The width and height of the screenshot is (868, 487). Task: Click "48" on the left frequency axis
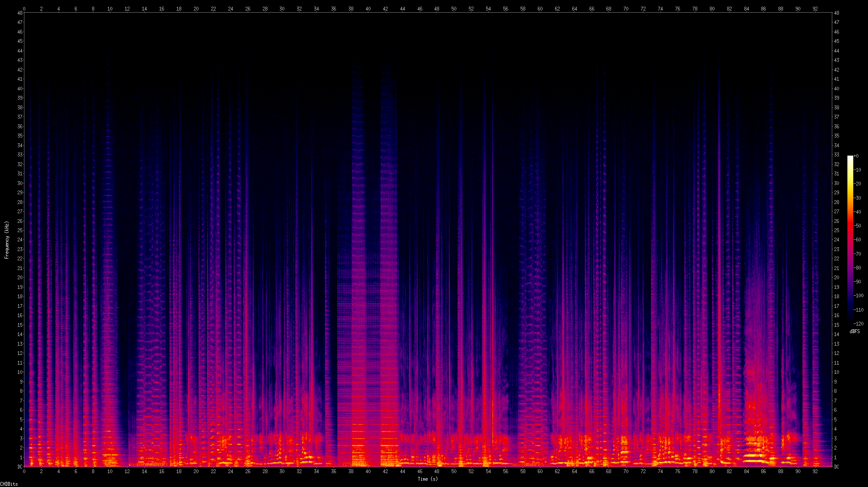click(20, 13)
